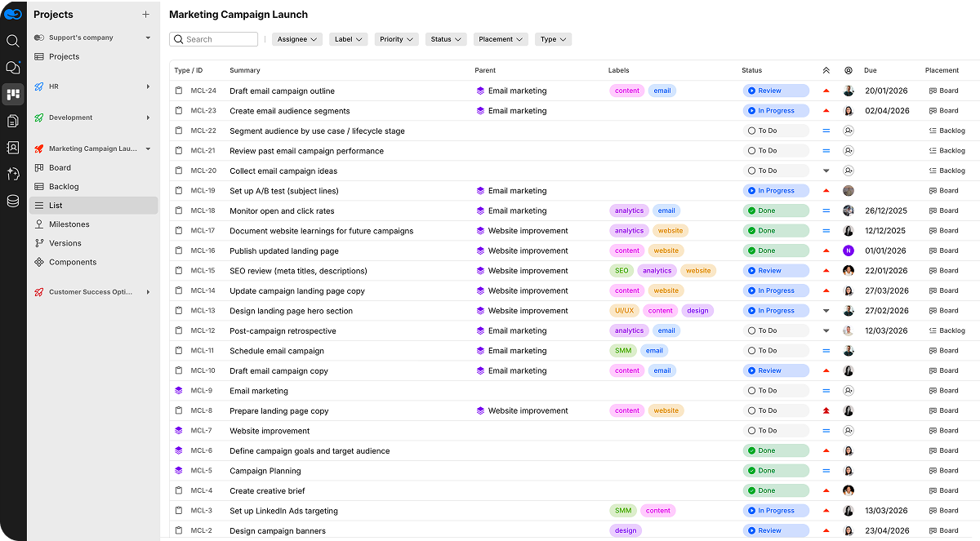Click the unassigned avatar icon for MCL-22
The width and height of the screenshot is (980, 541).
849,131
